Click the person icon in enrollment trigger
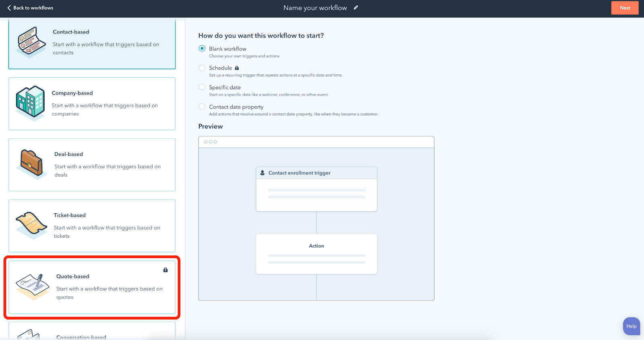The image size is (644, 340). click(x=262, y=173)
